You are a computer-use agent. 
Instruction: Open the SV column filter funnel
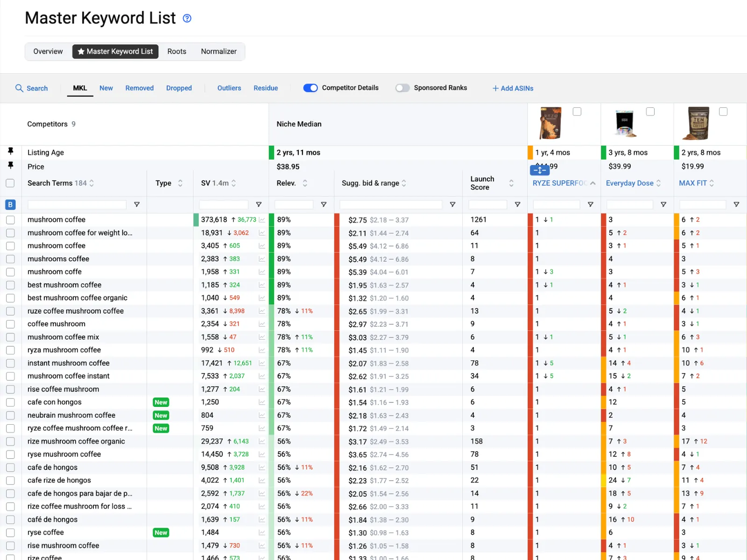pos(259,204)
